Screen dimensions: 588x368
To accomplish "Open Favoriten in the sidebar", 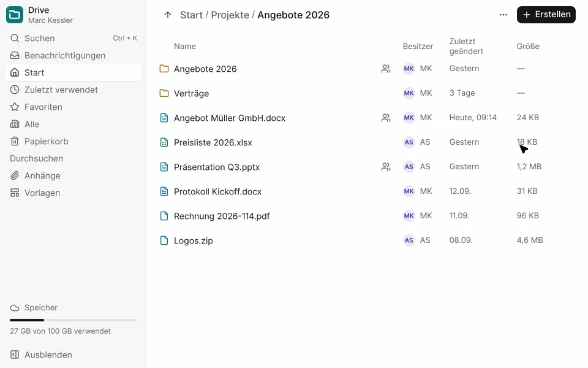I will click(x=73, y=107).
